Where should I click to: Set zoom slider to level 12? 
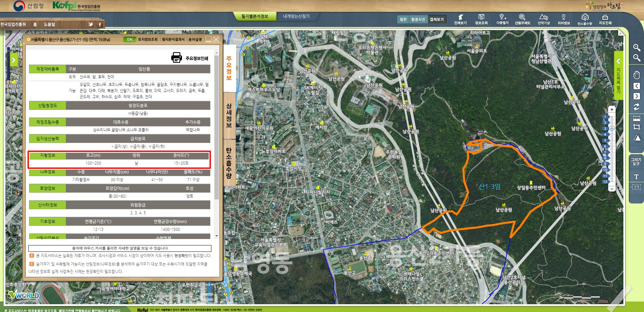(605, 182)
